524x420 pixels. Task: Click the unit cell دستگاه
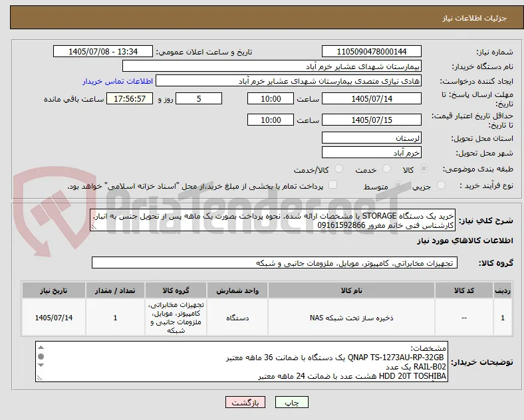[237, 318]
